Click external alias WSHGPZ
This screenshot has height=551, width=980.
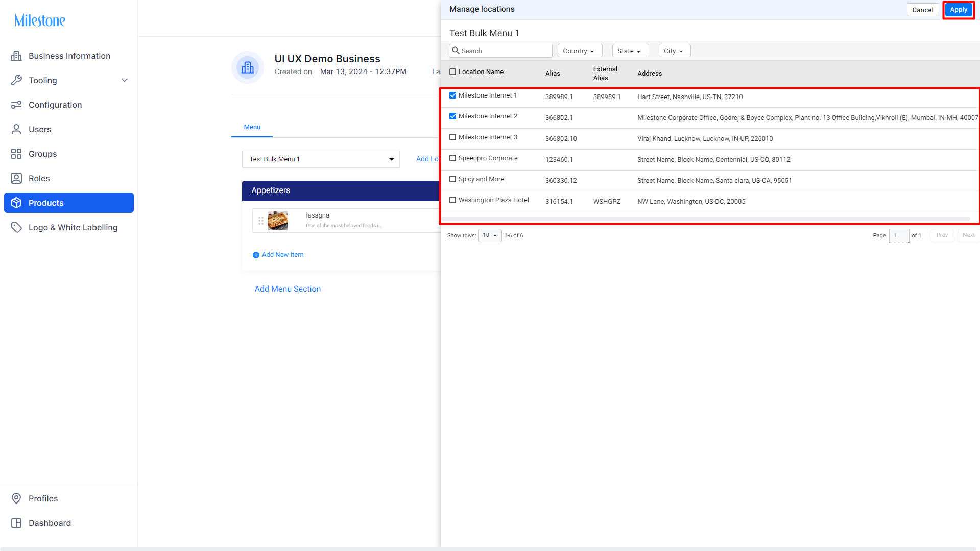[607, 202]
